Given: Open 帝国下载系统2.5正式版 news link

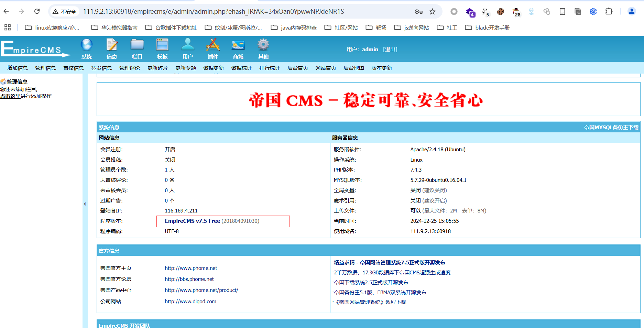Looking at the screenshot, I should 371,283.
